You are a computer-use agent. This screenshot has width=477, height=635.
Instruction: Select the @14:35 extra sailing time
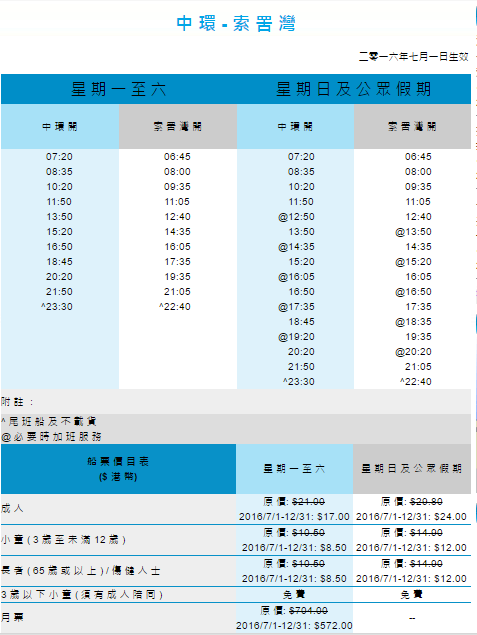(296, 247)
